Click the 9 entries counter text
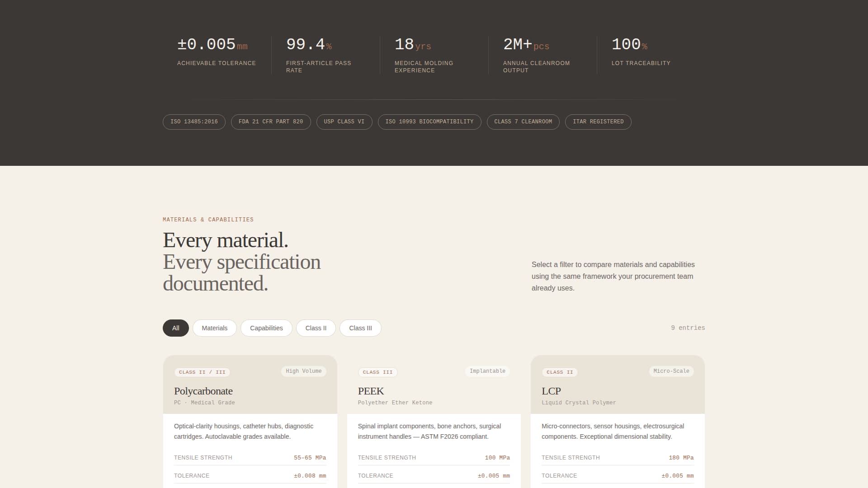 [x=688, y=328]
